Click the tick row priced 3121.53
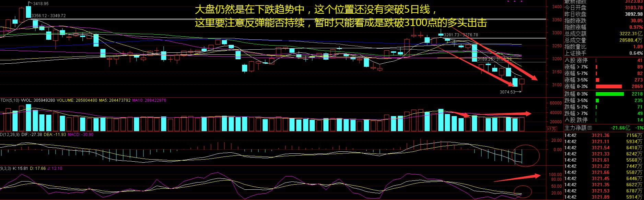The height and width of the screenshot is (200, 644). click(604, 191)
